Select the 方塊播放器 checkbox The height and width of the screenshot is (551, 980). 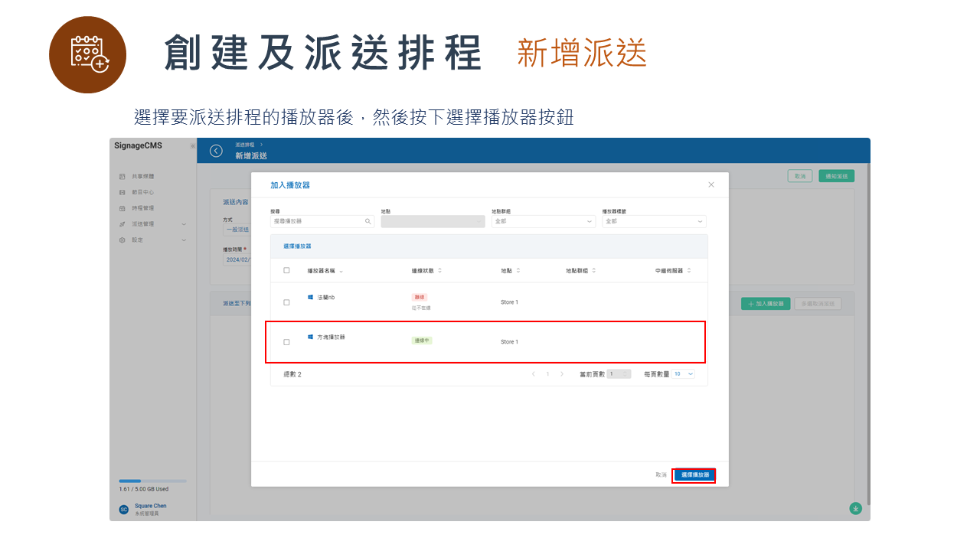[x=287, y=341]
